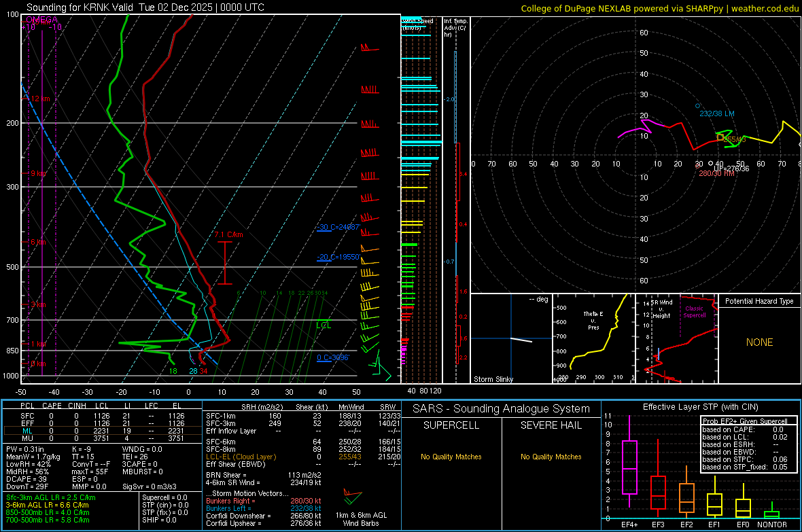
Task: Click the '255/43' hodograph cloud-layer label
Action: (x=735, y=139)
